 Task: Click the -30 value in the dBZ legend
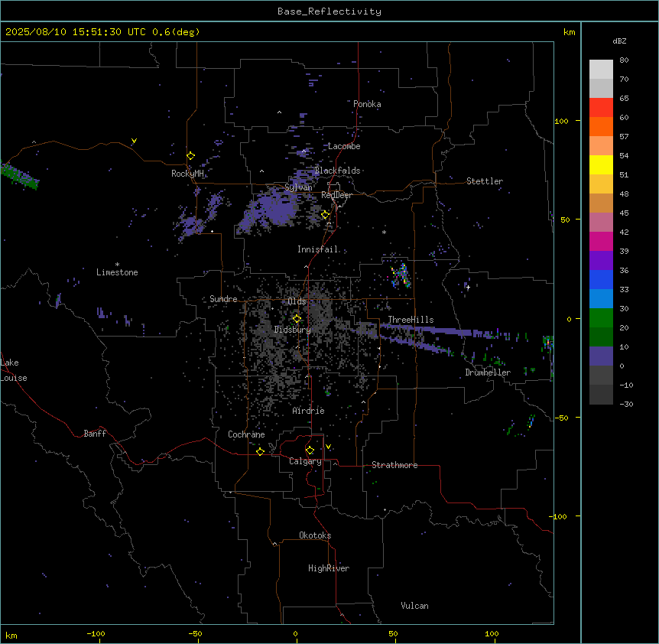point(626,404)
